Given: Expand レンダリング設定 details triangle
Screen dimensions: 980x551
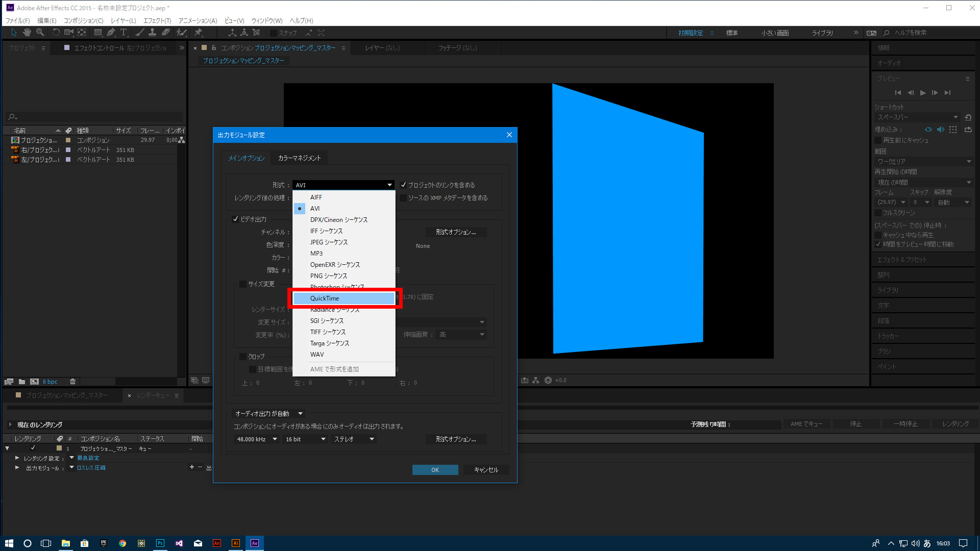Looking at the screenshot, I should tap(17, 458).
